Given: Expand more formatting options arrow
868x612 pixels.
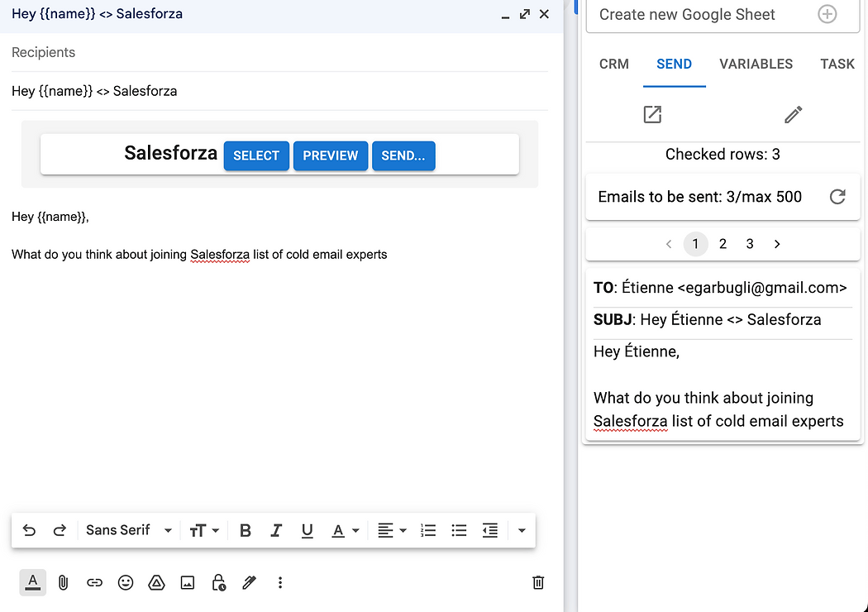Looking at the screenshot, I should click(x=522, y=531).
